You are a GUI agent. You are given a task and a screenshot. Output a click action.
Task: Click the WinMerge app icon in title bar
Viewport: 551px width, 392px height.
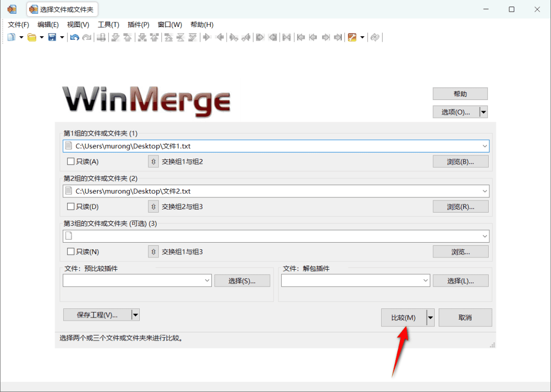12,9
